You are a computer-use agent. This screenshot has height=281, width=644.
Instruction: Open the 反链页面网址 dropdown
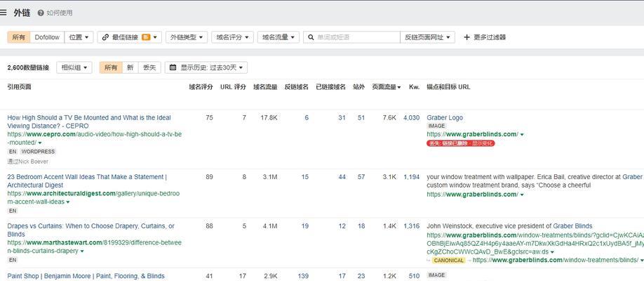coord(427,37)
